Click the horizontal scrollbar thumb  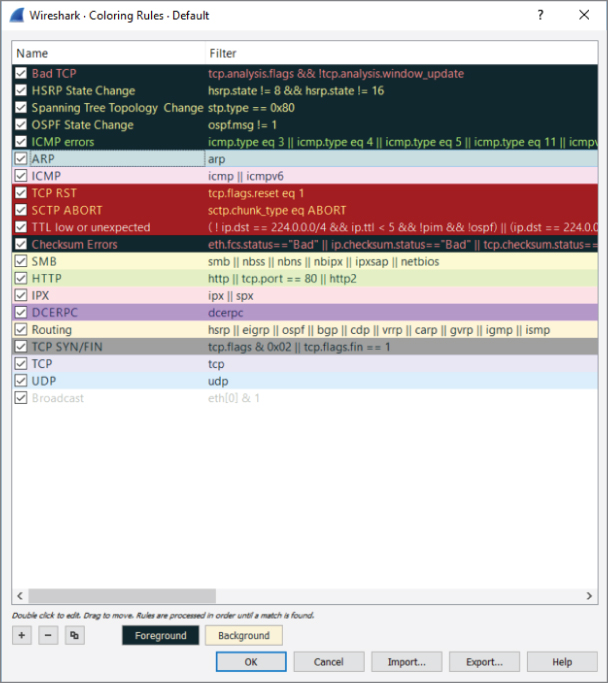(122, 595)
